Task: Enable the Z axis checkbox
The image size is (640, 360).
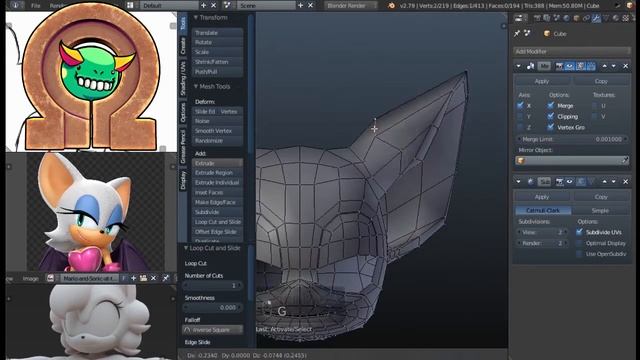Action: 520,128
